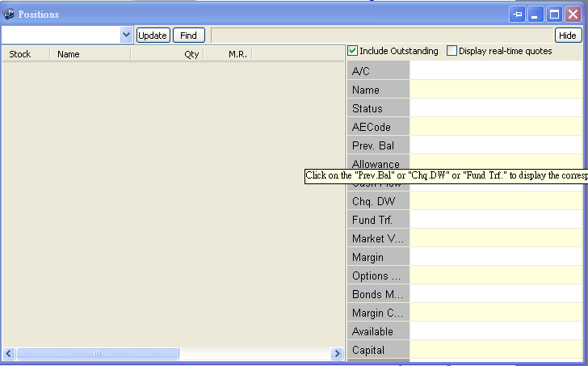Click the horizontal scrollbar thumb

[x=97, y=354]
